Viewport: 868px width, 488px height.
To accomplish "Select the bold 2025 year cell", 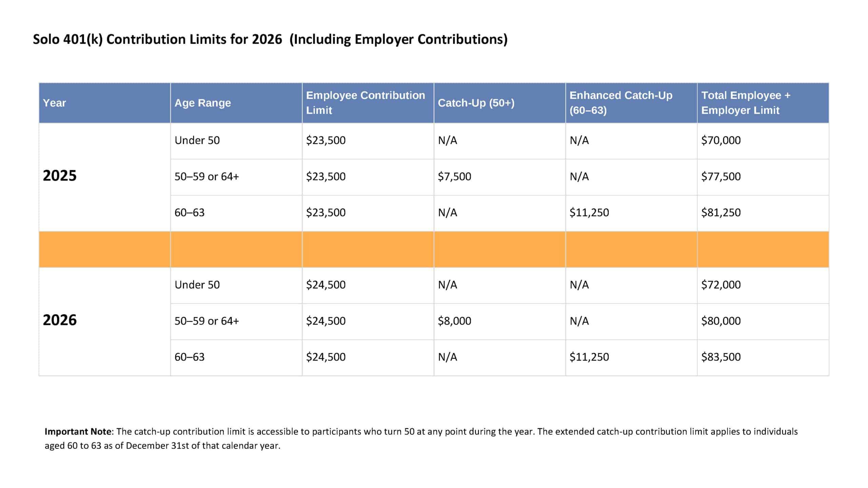I will [x=60, y=176].
